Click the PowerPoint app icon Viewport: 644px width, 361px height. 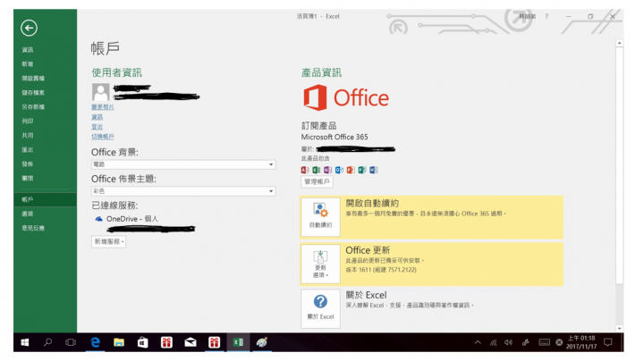(351, 170)
